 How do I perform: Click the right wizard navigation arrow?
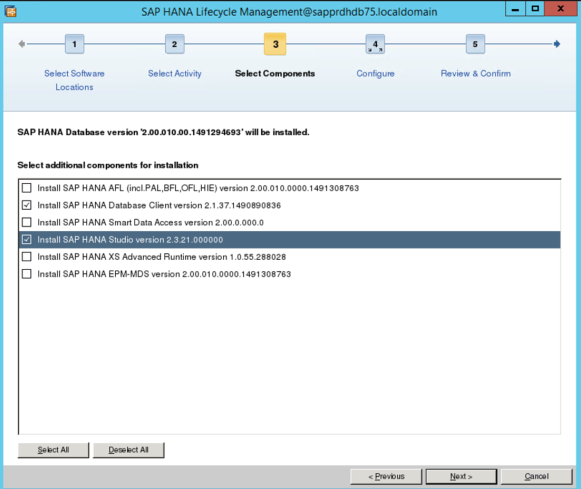(x=557, y=44)
